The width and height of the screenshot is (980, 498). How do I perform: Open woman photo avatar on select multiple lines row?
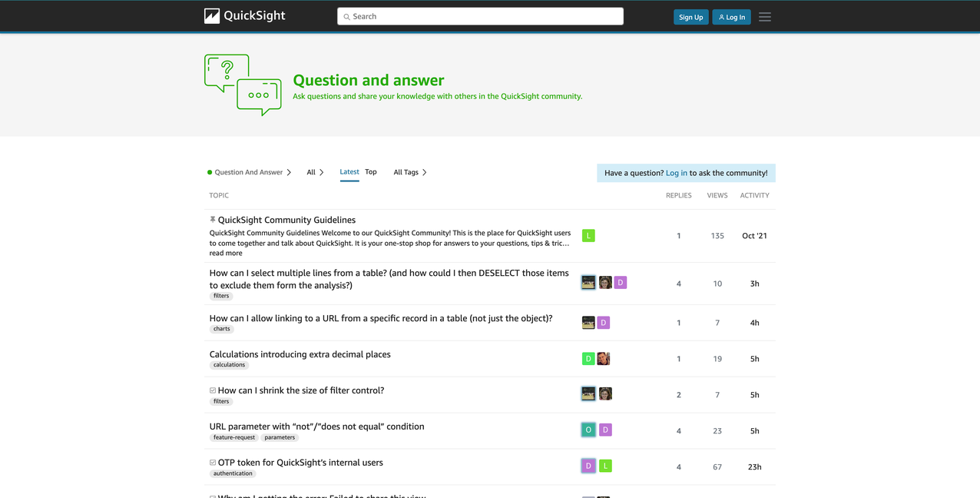click(605, 283)
